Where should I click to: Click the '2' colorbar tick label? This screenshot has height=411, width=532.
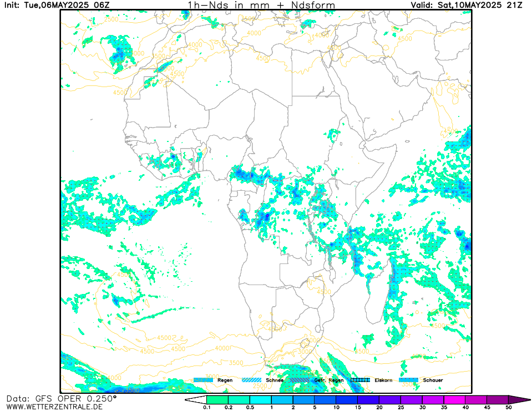(293, 407)
